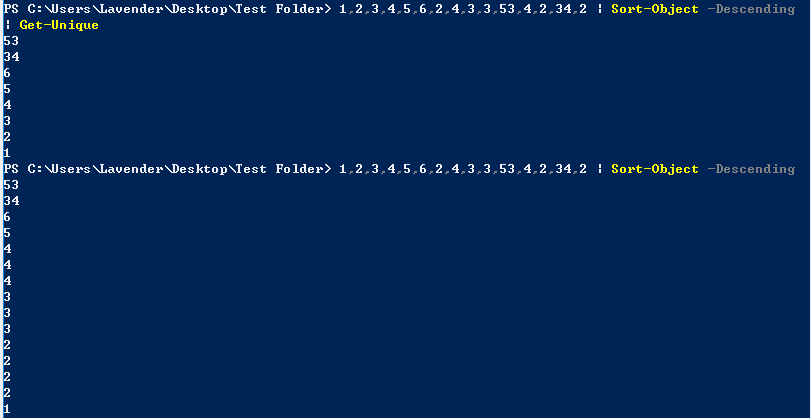This screenshot has width=811, height=418.
Task: Click 34 in the second output
Action: coord(11,201)
